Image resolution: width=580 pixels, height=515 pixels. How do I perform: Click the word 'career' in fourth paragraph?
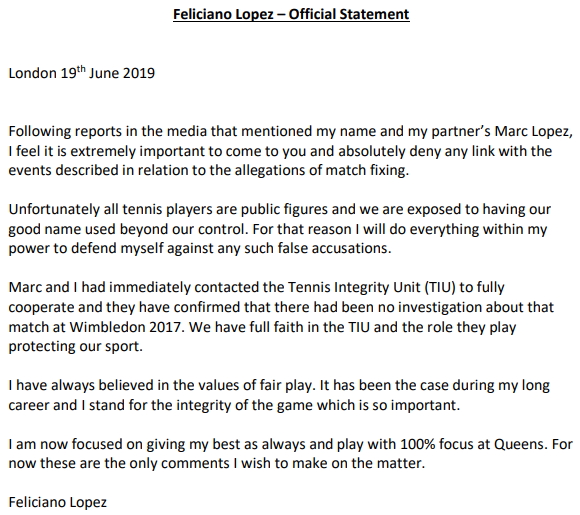[28, 405]
